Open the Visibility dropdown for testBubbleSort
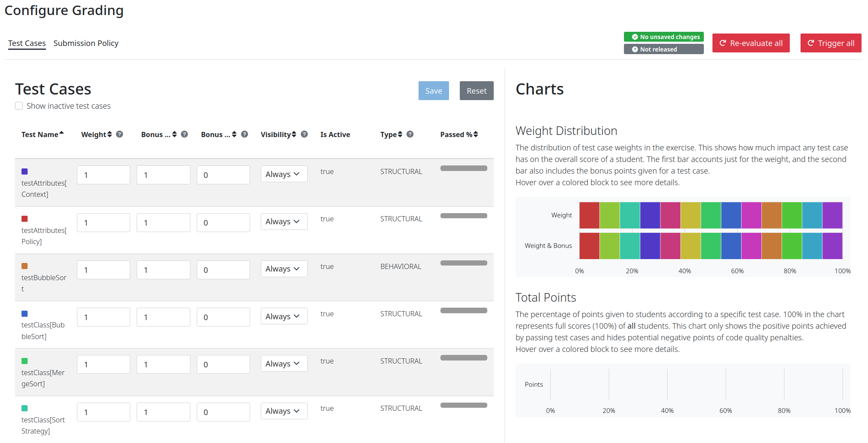The image size is (868, 443). (x=284, y=269)
